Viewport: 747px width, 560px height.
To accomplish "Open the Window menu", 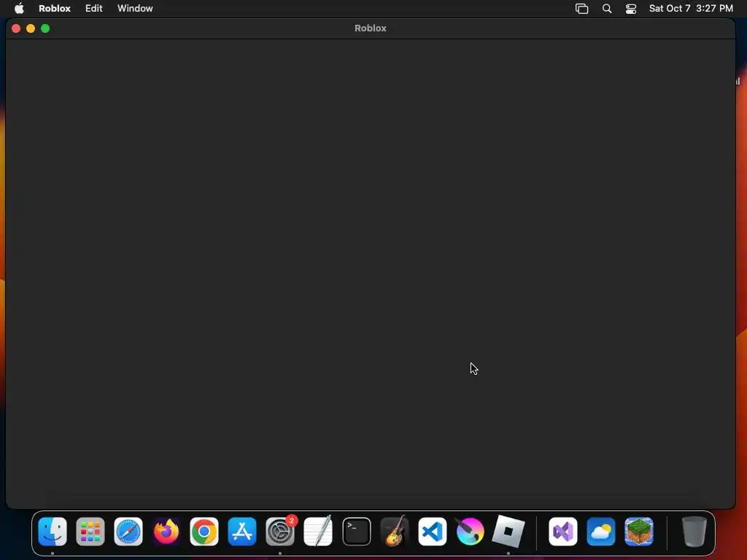I will 135,9.
